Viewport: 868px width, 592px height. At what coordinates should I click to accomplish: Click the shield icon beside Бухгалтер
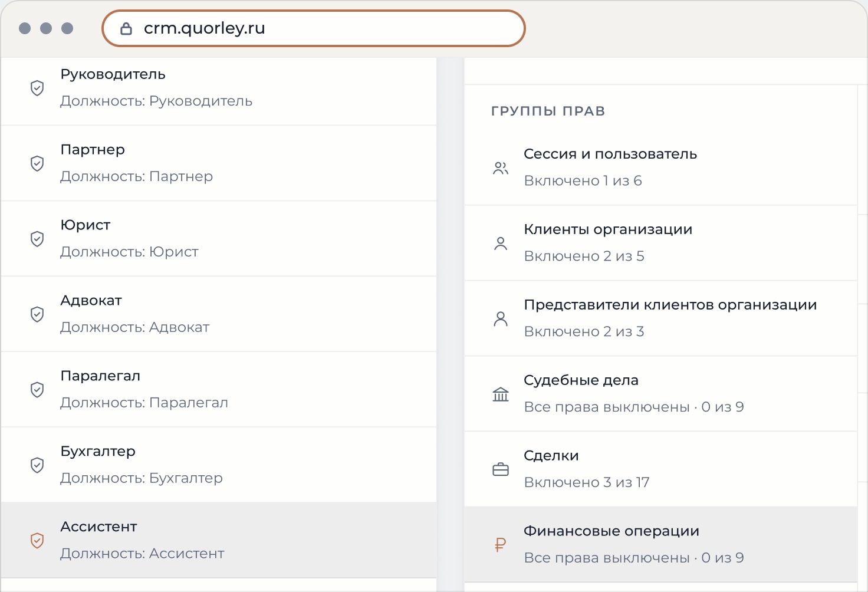click(37, 465)
